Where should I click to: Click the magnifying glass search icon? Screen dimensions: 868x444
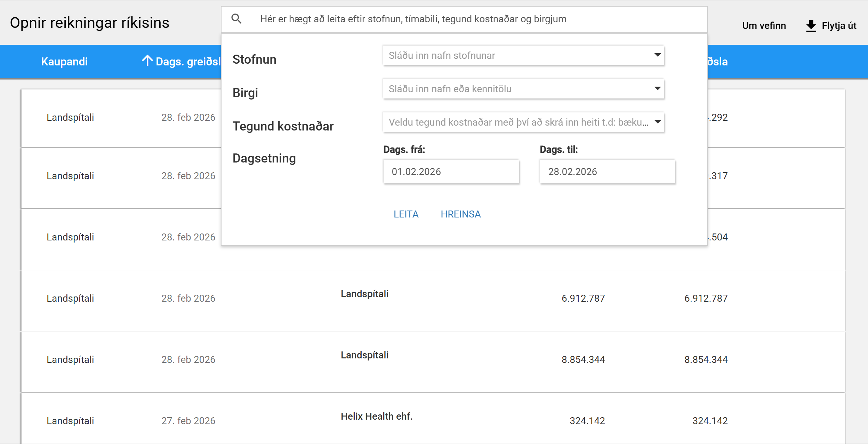tap(236, 19)
